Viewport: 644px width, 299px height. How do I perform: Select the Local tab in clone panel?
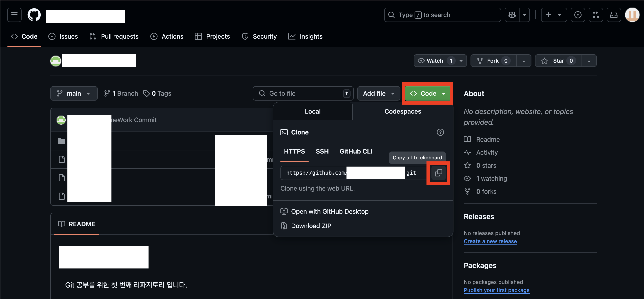313,111
